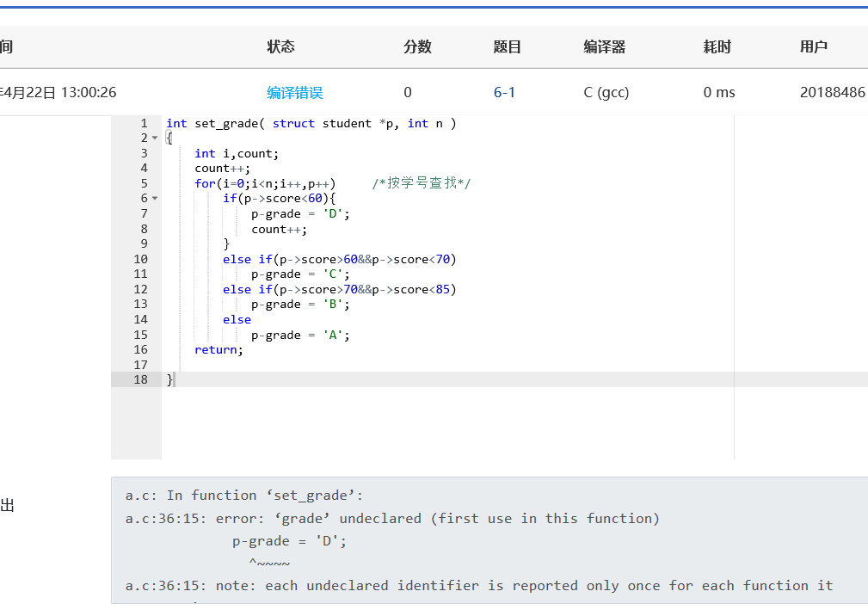Click 'if(p->score<60){' on line 6
The image size is (868, 616).
tap(279, 198)
